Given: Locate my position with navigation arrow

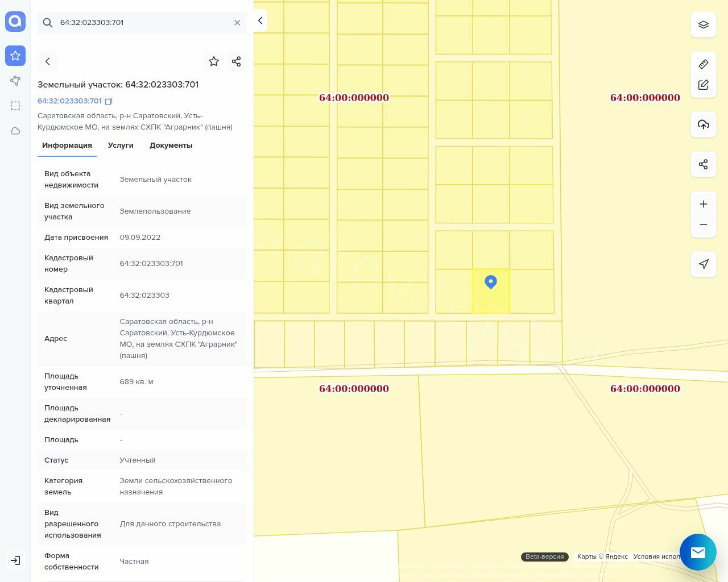Looking at the screenshot, I should 703,264.
